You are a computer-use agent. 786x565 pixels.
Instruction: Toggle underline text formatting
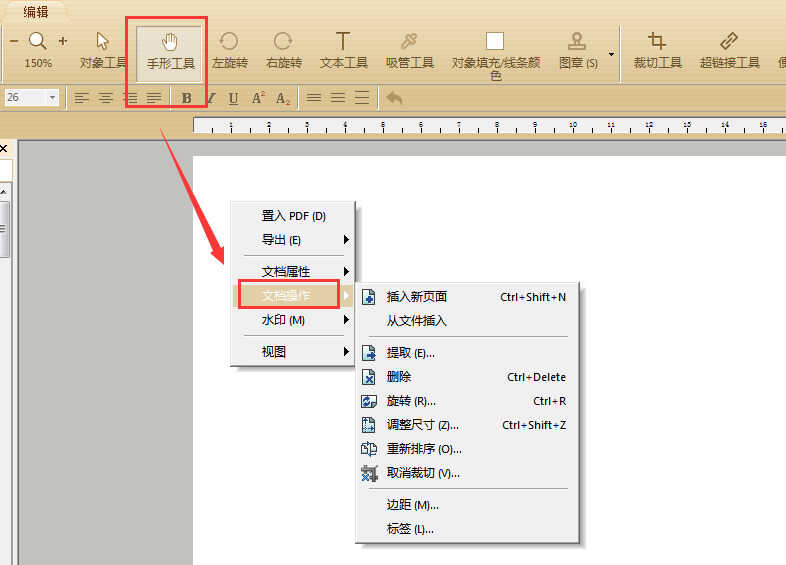pos(233,98)
